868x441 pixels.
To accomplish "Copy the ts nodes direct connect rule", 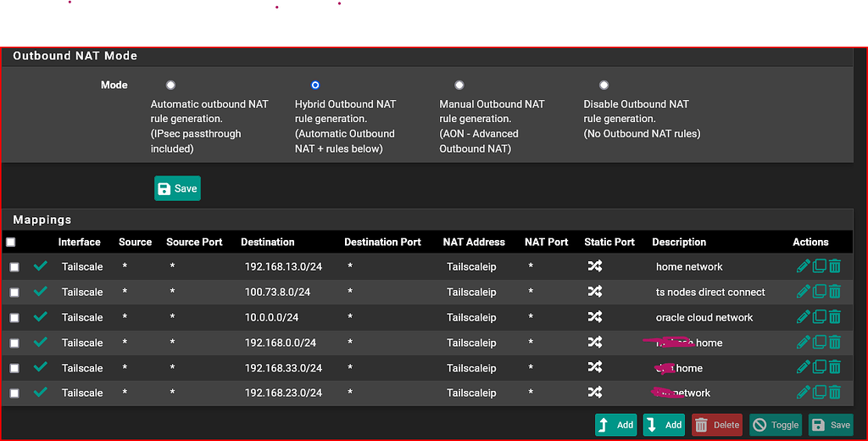I will (820, 292).
